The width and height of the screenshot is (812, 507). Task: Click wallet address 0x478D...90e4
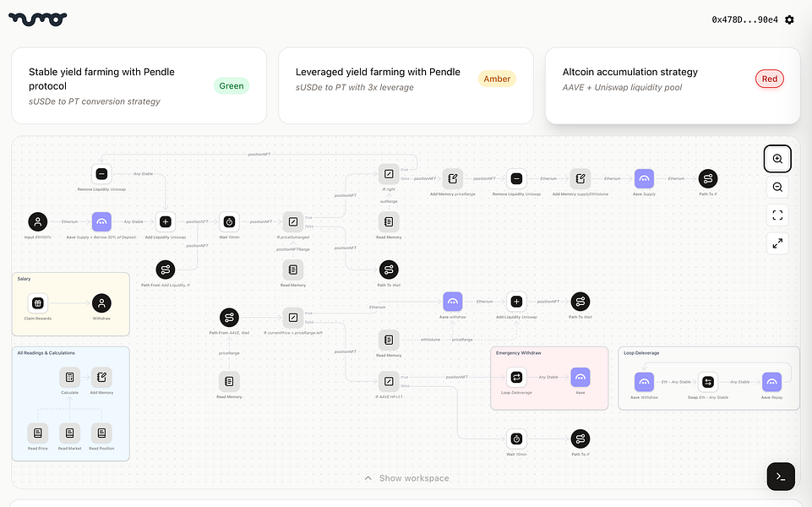coord(744,19)
